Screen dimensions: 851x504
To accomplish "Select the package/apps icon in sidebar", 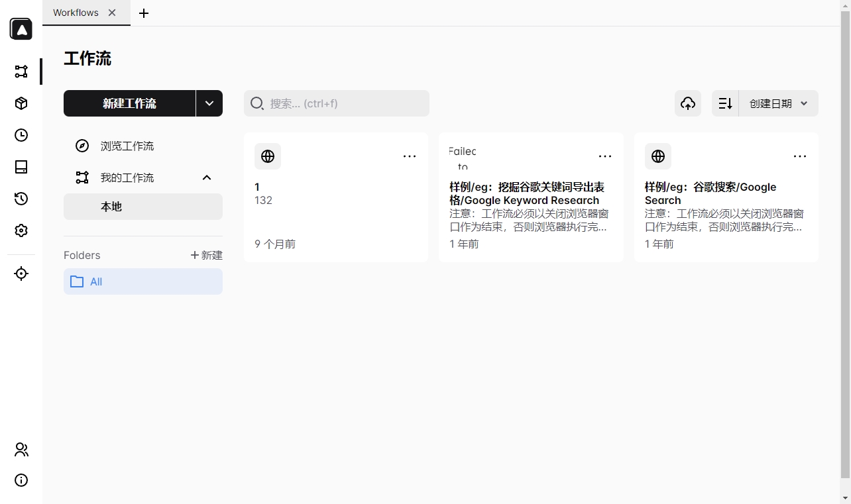I will click(x=21, y=103).
